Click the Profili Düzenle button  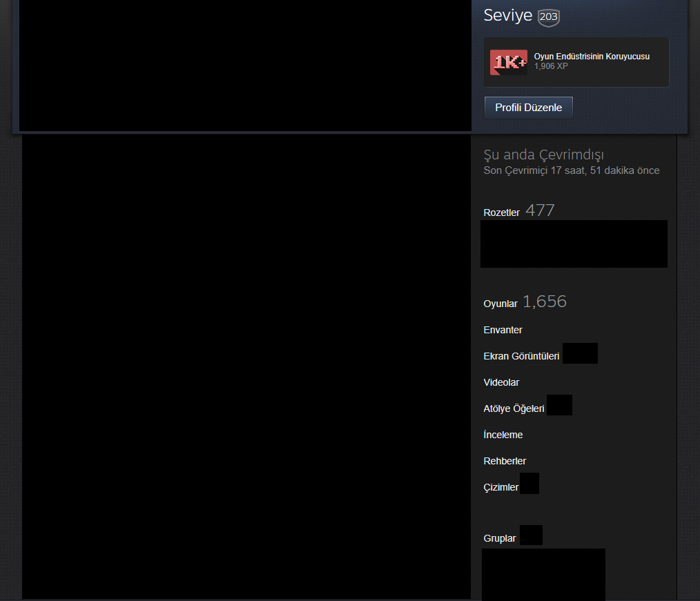tap(529, 108)
